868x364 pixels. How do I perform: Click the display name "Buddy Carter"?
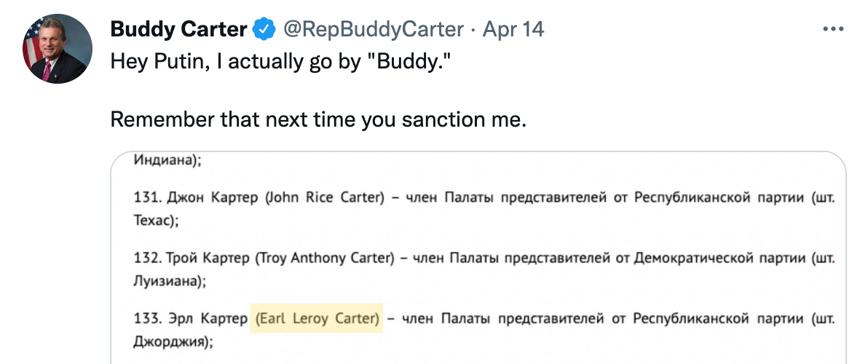(x=179, y=29)
